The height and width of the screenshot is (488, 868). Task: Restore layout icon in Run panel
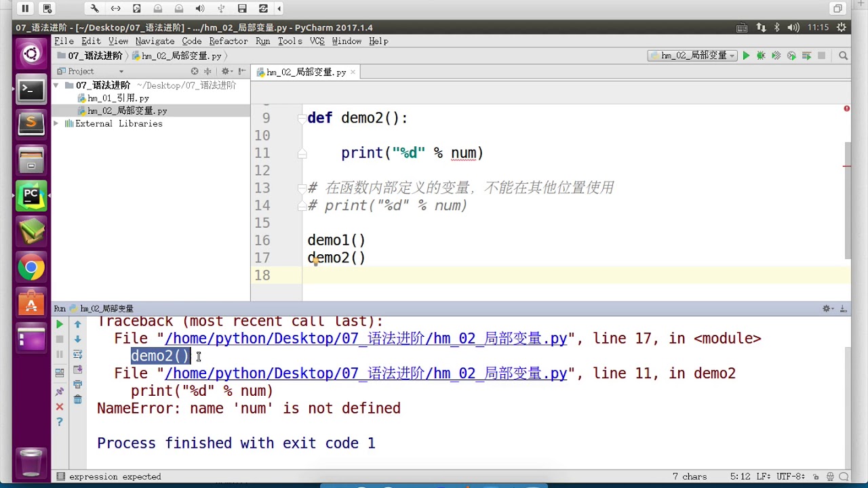pos(60,372)
